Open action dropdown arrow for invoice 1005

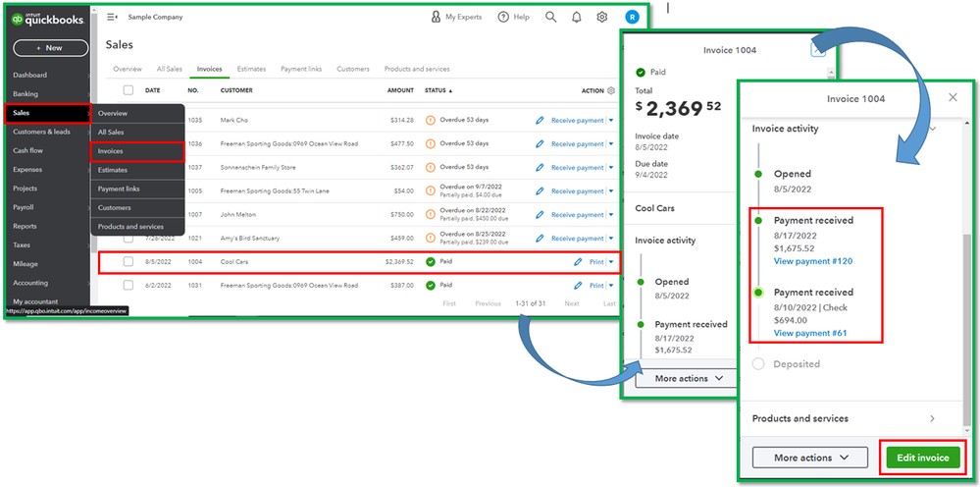click(x=610, y=191)
